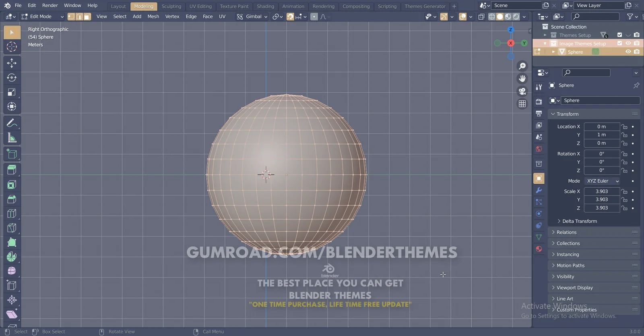Open the File menu
The image size is (644, 336).
(18, 5)
